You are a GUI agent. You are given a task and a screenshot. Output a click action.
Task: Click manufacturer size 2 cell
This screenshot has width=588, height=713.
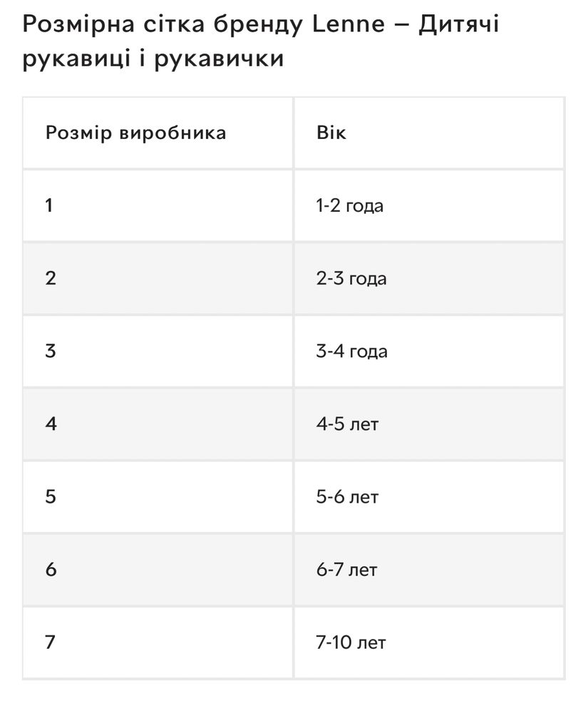point(158,278)
